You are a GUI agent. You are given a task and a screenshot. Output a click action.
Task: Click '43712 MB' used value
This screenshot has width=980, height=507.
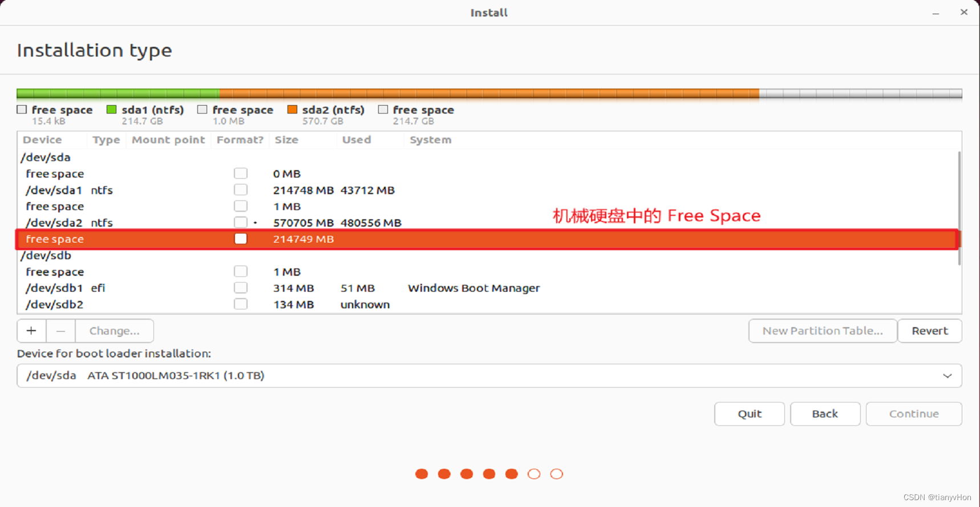pyautogui.click(x=367, y=190)
